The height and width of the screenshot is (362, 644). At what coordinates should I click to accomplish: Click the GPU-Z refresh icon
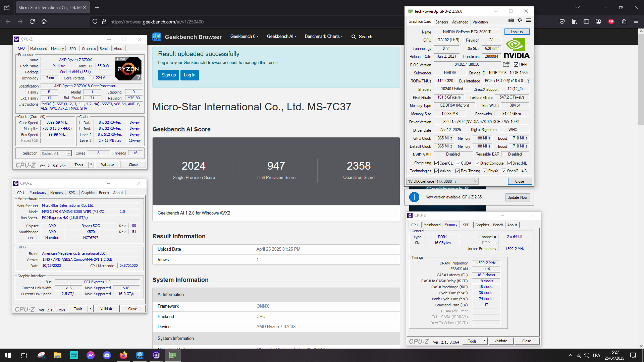(520, 20)
